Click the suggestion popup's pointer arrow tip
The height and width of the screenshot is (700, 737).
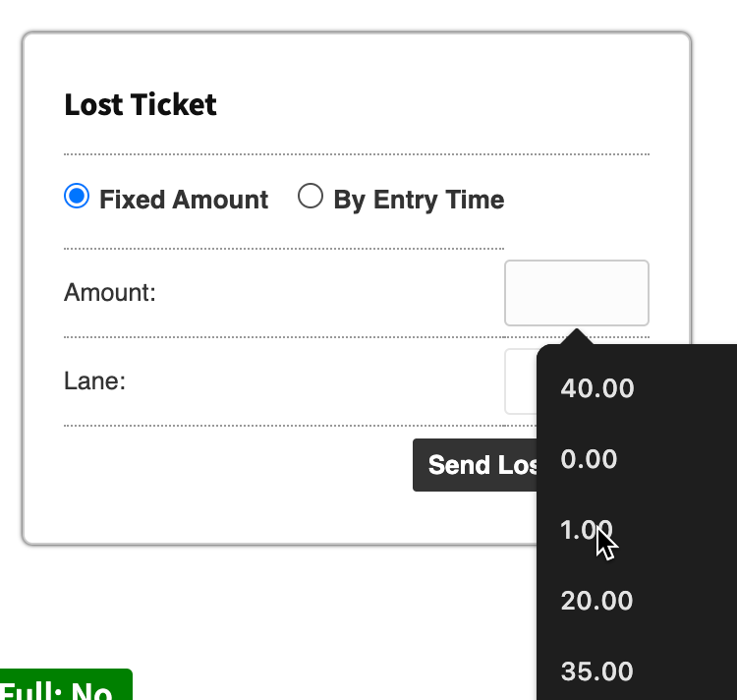[576, 334]
